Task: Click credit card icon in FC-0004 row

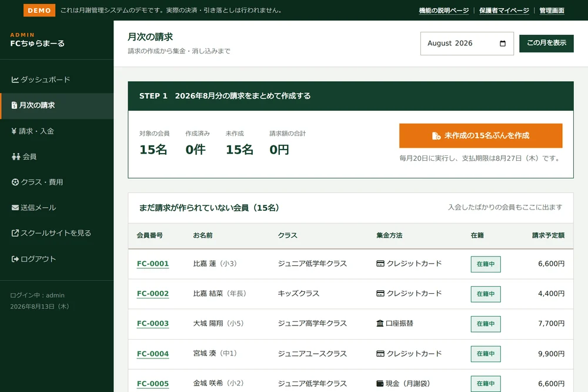Action: (x=380, y=353)
